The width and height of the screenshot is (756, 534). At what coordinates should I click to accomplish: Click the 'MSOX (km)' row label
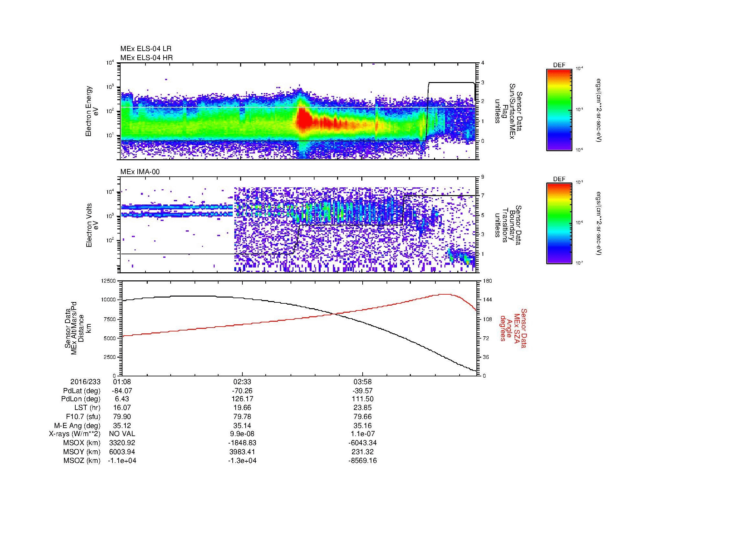pos(82,443)
